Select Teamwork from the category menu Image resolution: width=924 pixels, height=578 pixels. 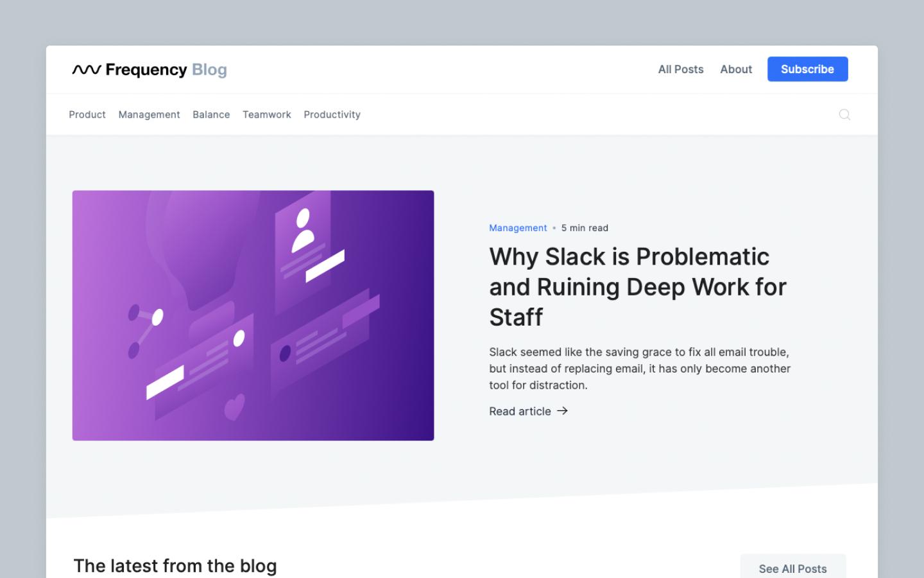(266, 114)
